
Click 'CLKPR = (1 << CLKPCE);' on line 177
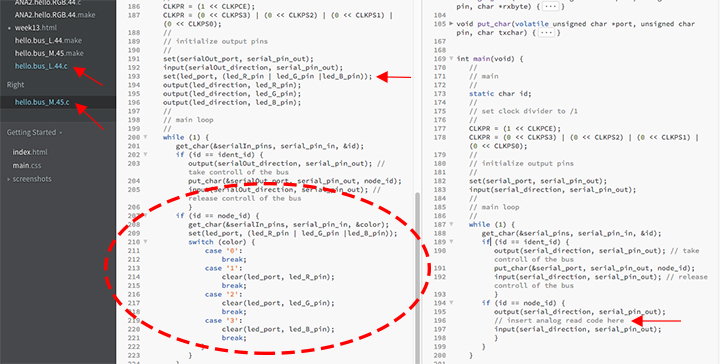coord(515,129)
